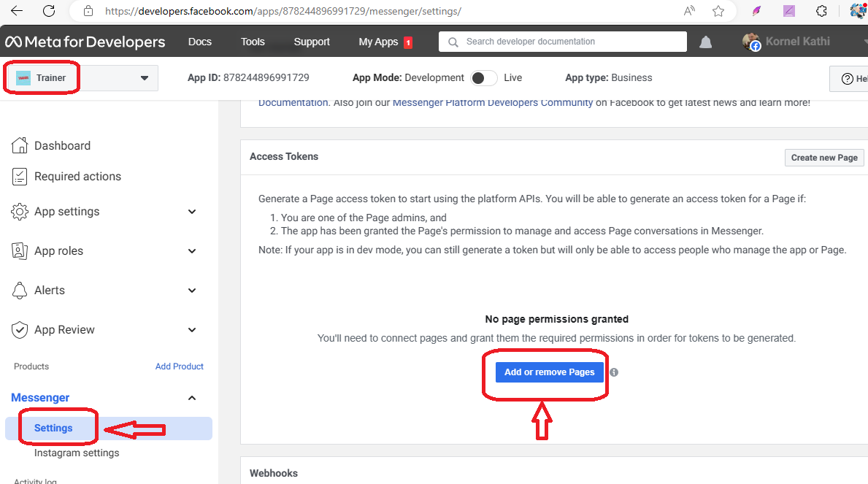
Task: Click the browser extensions puzzle icon
Action: [821, 11]
